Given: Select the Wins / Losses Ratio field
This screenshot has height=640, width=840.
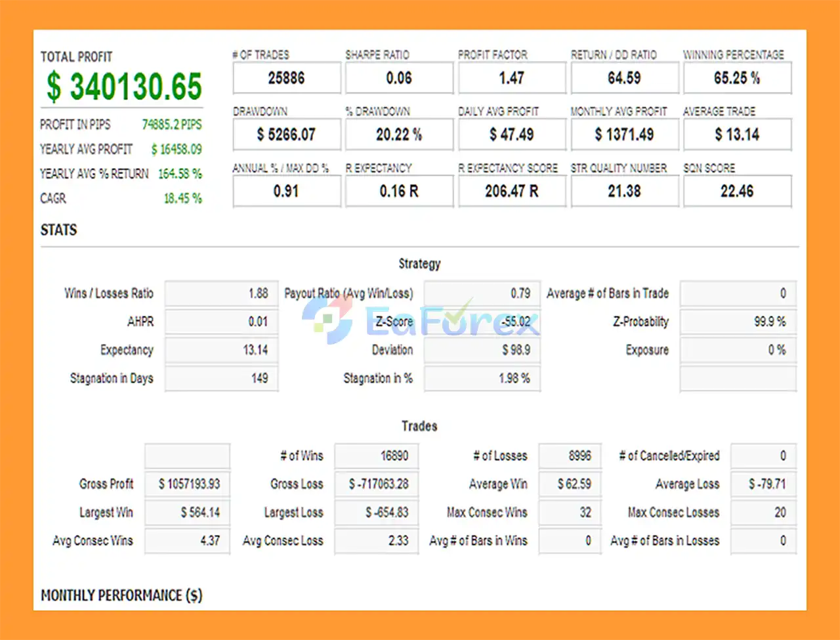Looking at the screenshot, I should [221, 293].
